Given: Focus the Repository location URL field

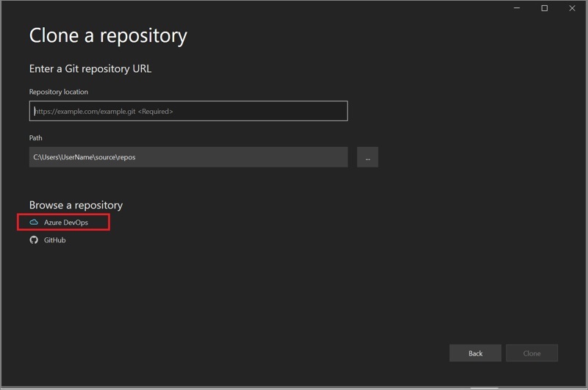Looking at the screenshot, I should [x=188, y=111].
